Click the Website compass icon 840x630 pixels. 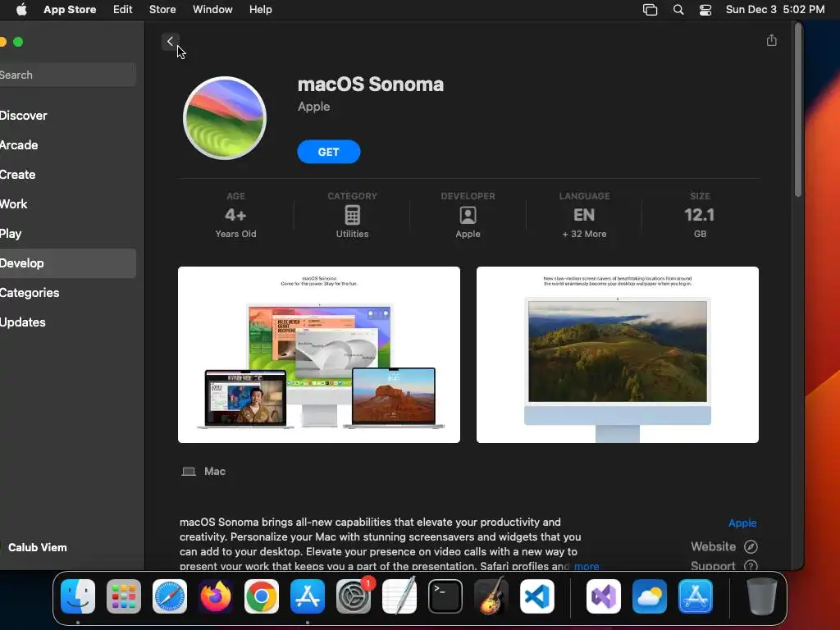(x=751, y=546)
